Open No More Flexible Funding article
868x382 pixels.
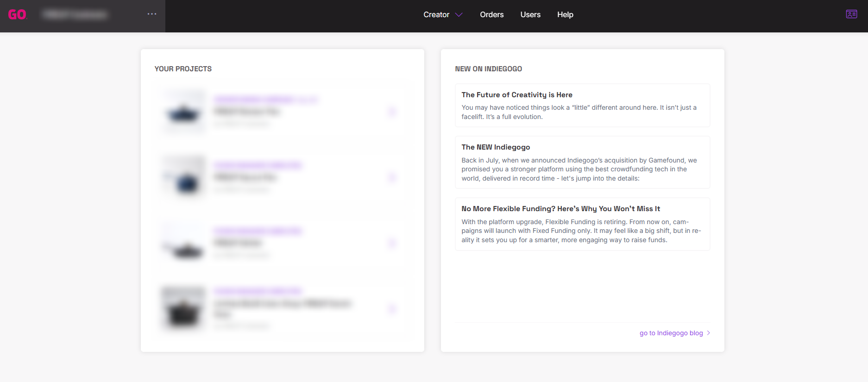click(582, 224)
